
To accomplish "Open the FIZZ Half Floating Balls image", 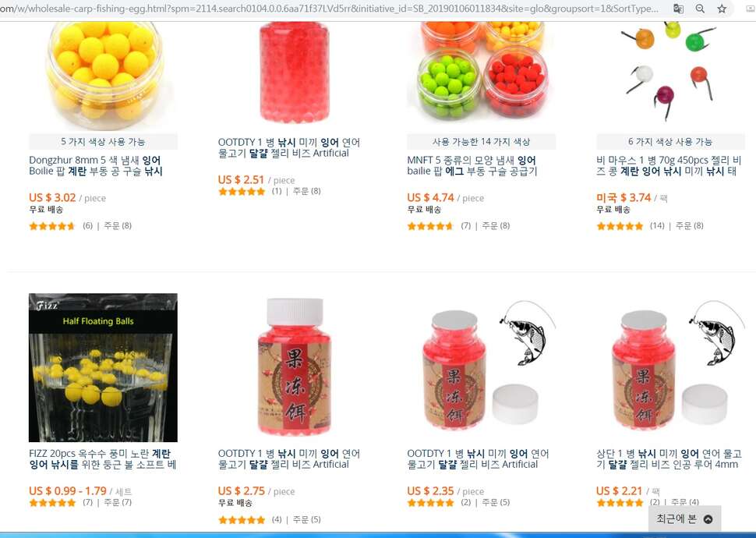I will click(103, 368).
